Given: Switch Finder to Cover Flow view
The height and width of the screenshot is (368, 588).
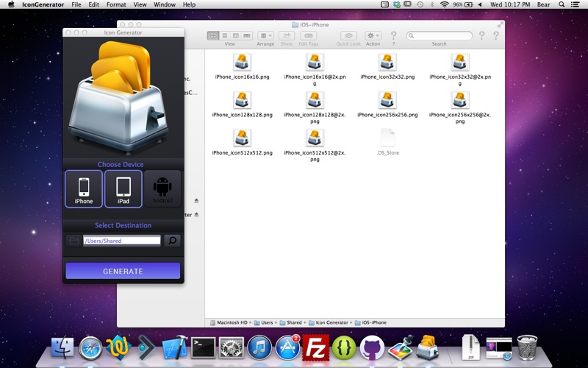Looking at the screenshot, I should click(x=247, y=35).
